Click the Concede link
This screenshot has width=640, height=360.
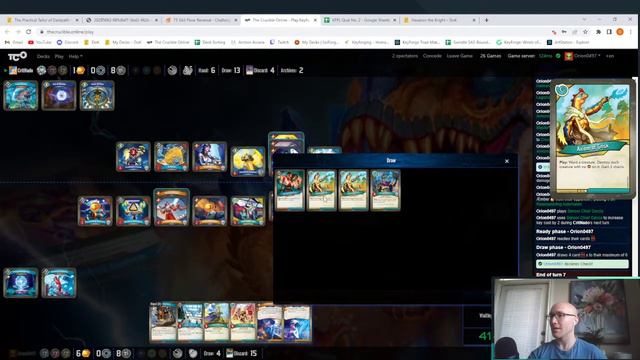pos(432,56)
